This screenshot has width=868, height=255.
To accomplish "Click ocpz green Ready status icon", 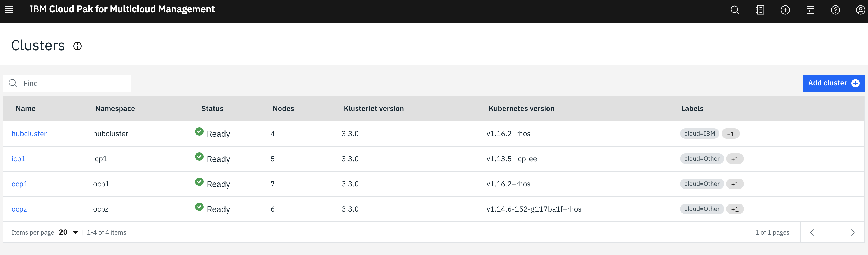I will point(199,207).
